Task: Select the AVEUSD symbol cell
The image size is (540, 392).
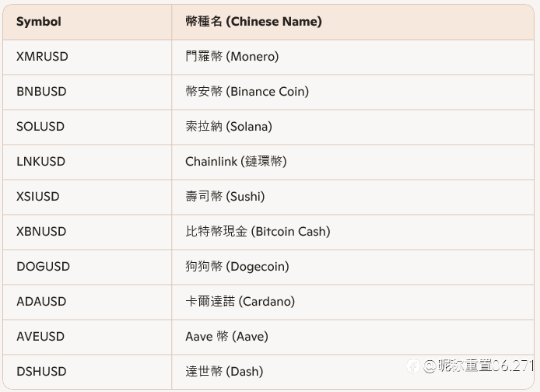Action: coord(40,337)
